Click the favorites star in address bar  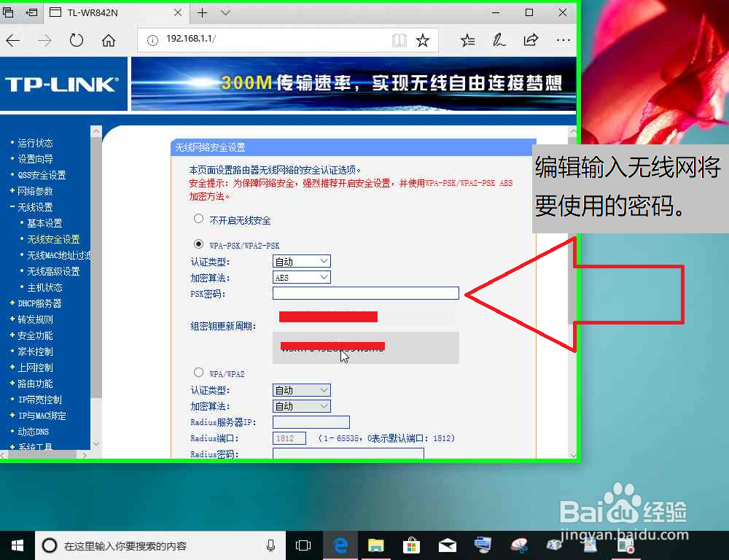tap(423, 41)
